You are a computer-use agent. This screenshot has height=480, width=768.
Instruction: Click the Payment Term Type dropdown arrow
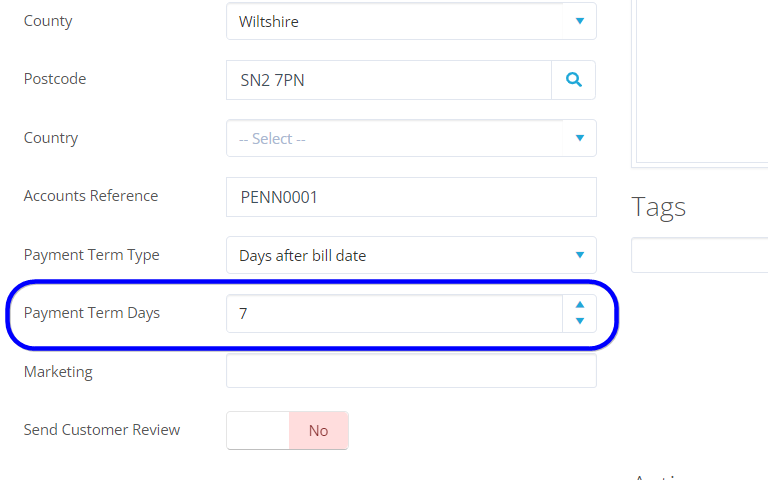(x=579, y=255)
